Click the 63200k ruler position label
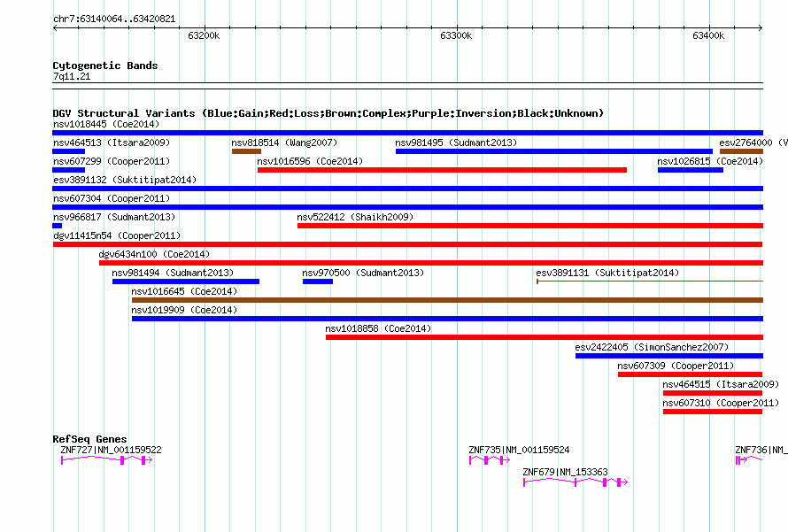788x532 pixels. tap(204, 35)
